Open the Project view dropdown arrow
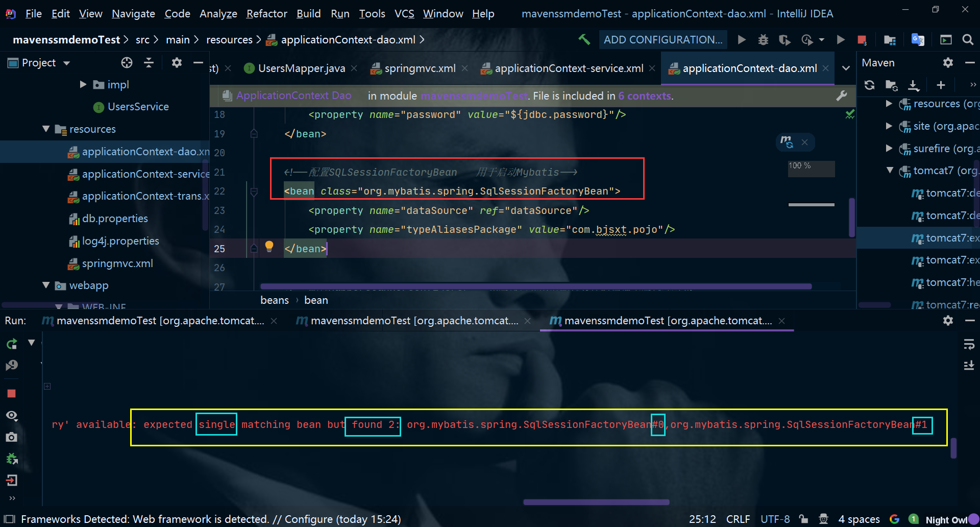 pos(66,63)
